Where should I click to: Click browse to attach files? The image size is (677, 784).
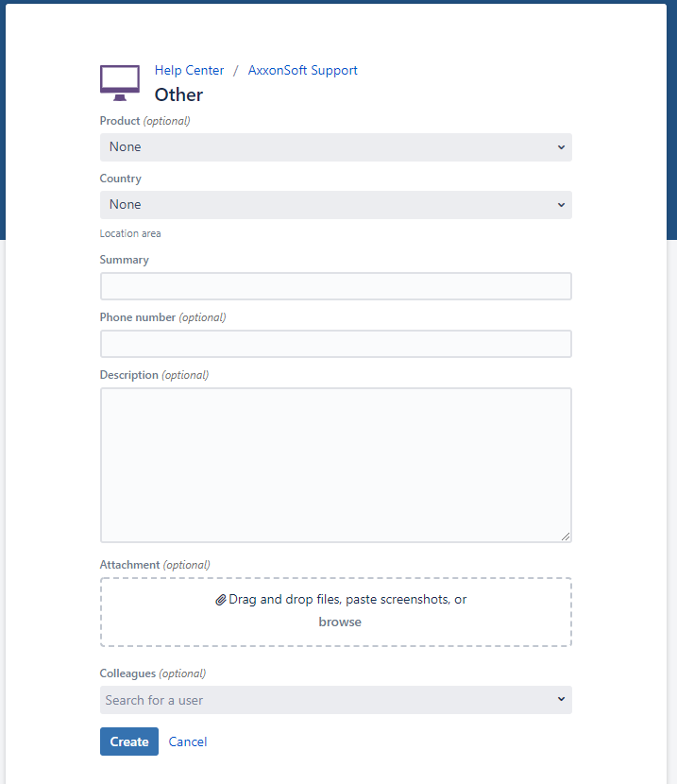(340, 622)
